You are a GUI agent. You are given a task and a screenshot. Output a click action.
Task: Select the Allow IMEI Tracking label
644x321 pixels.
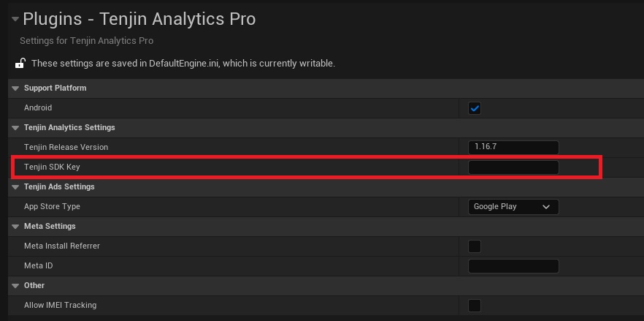click(61, 306)
